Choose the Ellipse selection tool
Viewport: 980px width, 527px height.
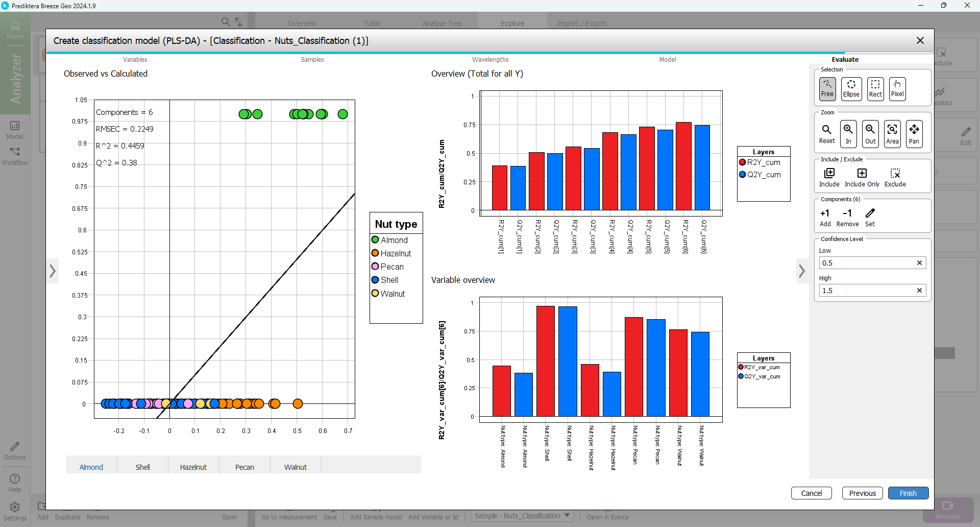click(x=851, y=89)
